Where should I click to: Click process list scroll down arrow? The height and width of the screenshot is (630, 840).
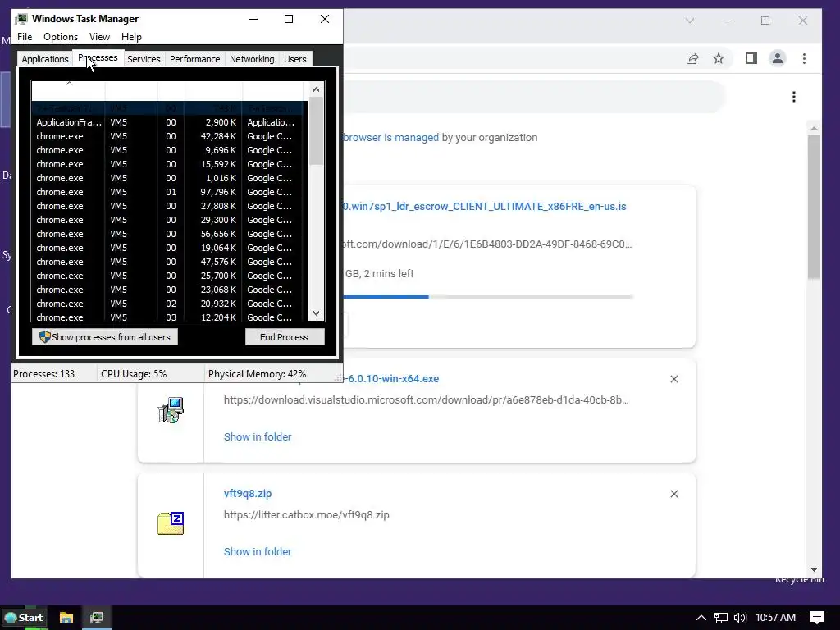tap(316, 313)
